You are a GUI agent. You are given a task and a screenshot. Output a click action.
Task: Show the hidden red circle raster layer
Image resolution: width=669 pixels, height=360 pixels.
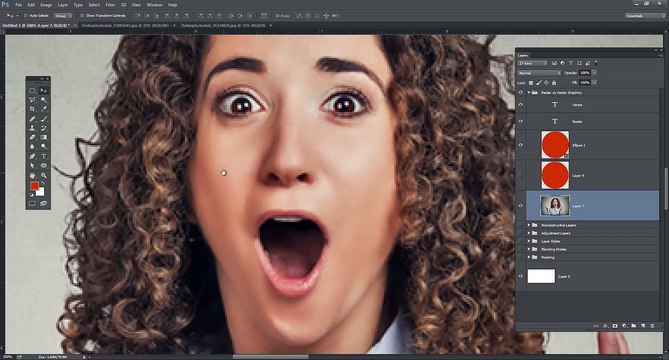pyautogui.click(x=521, y=175)
